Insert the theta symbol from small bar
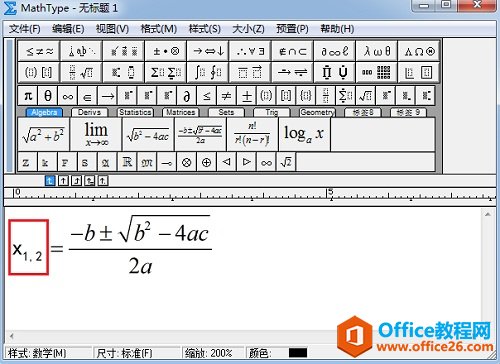The height and width of the screenshot is (364, 500). pos(48,96)
